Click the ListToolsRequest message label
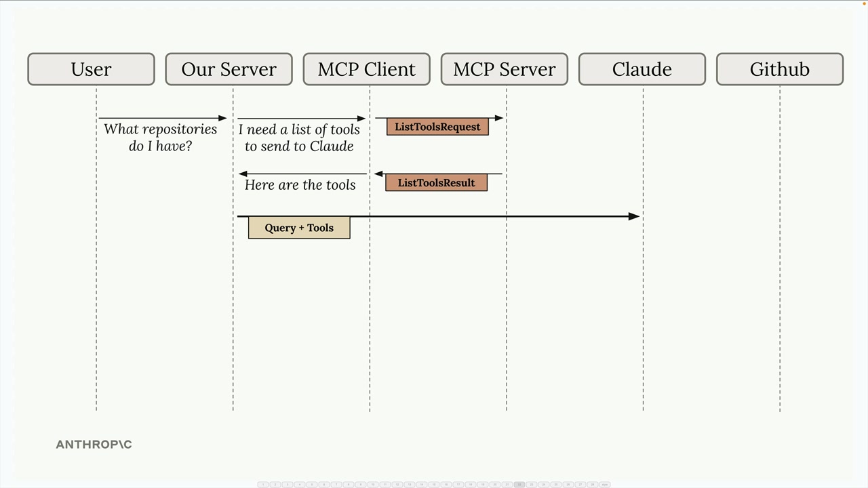 pos(437,127)
